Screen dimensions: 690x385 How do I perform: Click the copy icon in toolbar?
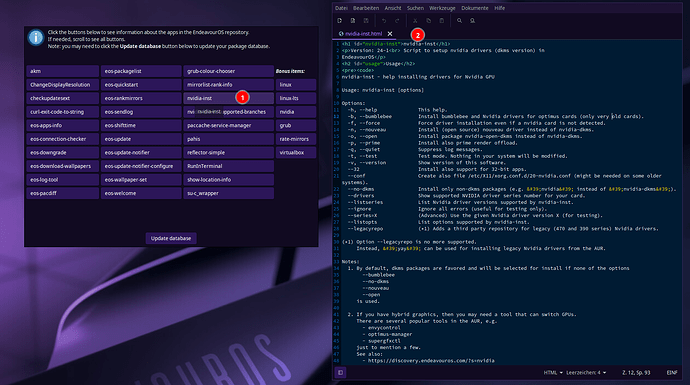tap(428, 21)
